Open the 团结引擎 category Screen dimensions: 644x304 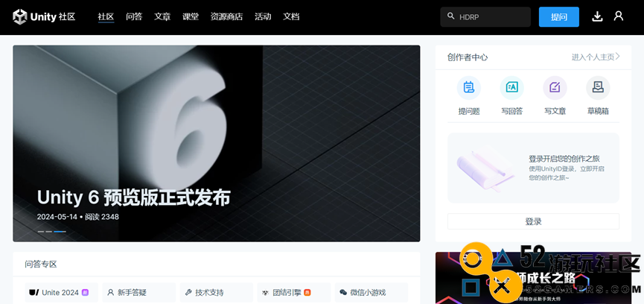(x=294, y=293)
